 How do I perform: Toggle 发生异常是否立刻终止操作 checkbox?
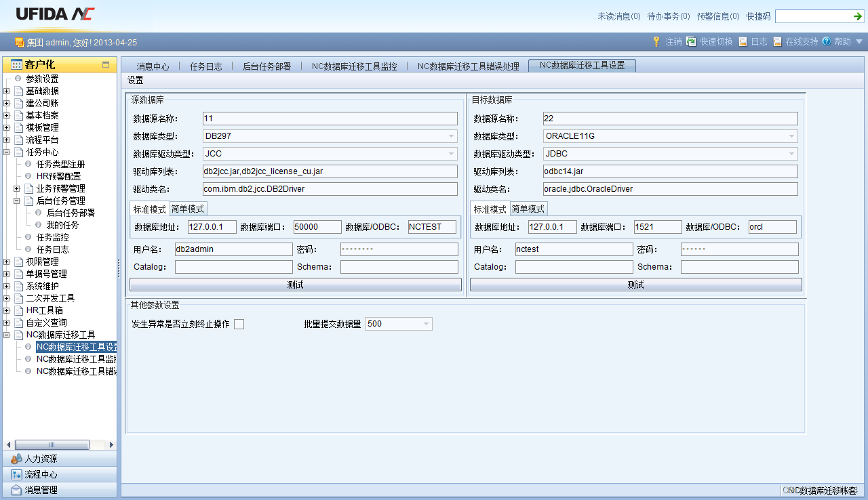239,324
